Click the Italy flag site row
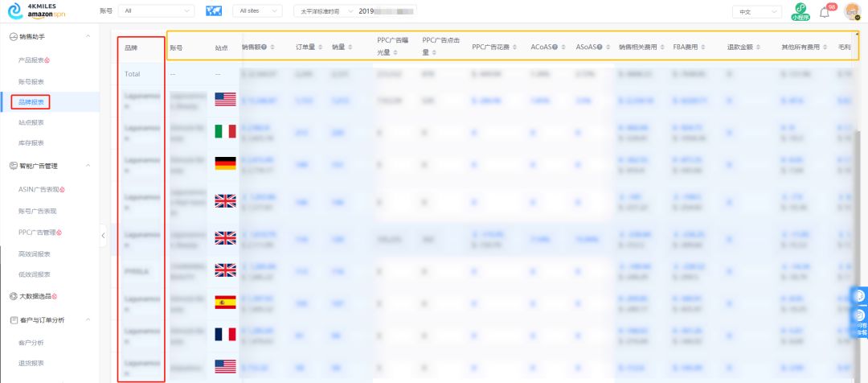The height and width of the screenshot is (383, 868). pyautogui.click(x=225, y=132)
